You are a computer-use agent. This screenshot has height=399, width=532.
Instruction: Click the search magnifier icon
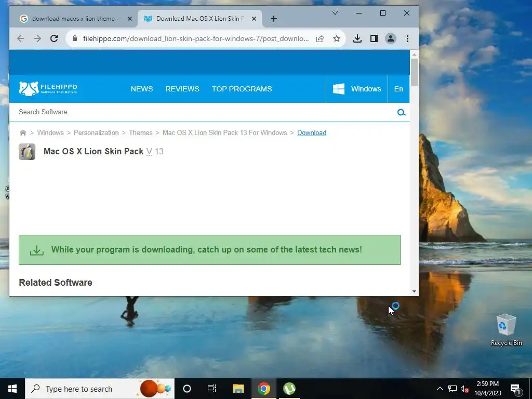(x=402, y=112)
